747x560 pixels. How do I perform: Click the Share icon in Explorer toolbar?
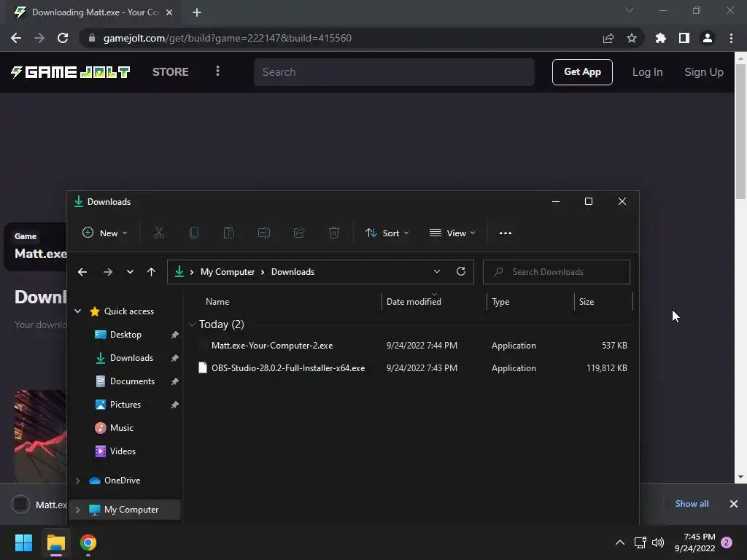[299, 233]
